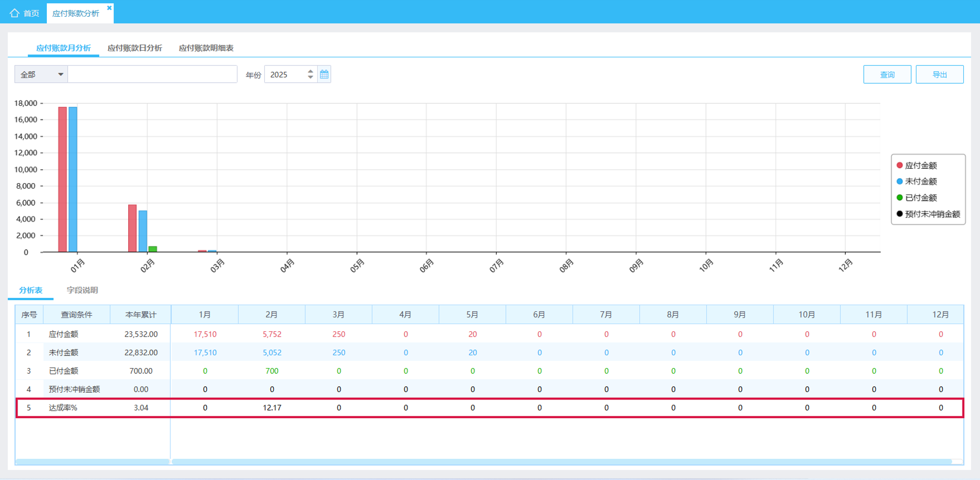Toggle 应付金额 red legend item
Viewport: 980px width, 480px height.
point(916,165)
